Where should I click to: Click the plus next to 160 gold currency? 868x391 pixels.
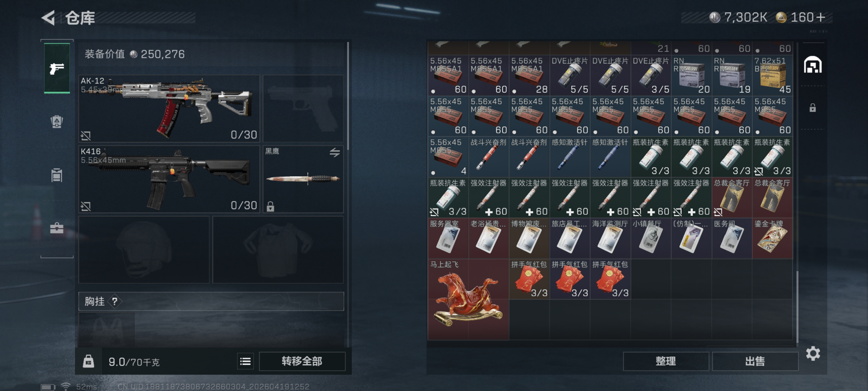tap(821, 18)
